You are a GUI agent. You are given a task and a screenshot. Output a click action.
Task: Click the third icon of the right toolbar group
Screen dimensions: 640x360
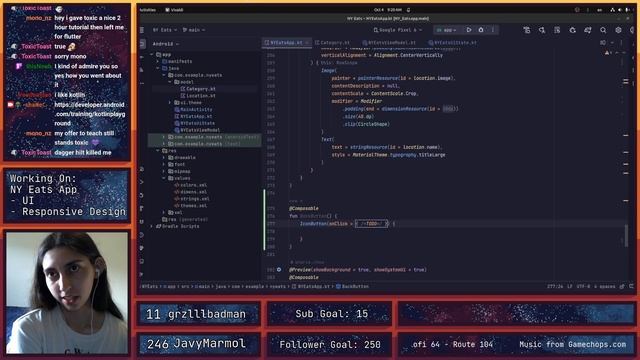[557, 30]
